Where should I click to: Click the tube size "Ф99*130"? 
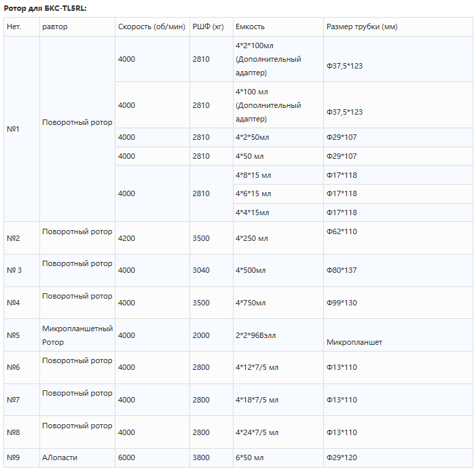pyautogui.click(x=342, y=303)
